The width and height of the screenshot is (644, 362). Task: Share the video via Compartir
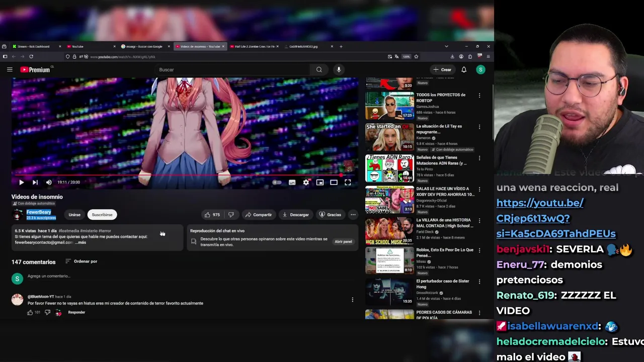tap(259, 215)
